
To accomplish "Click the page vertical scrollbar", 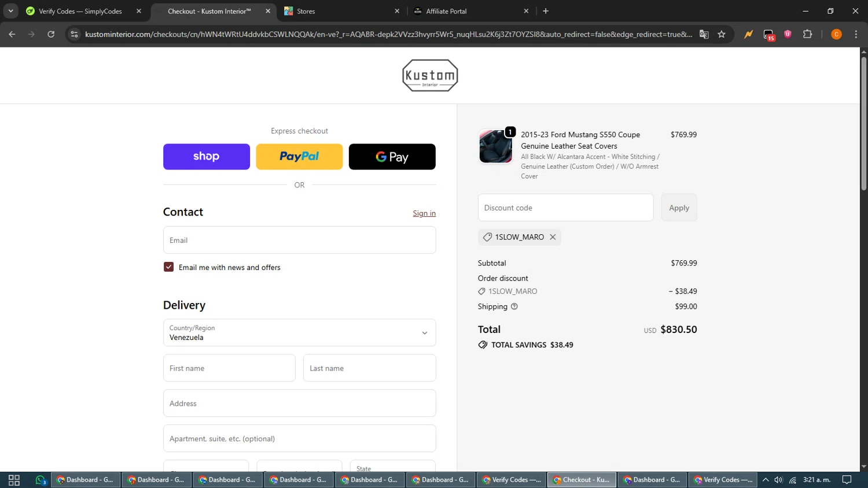I will [863, 123].
